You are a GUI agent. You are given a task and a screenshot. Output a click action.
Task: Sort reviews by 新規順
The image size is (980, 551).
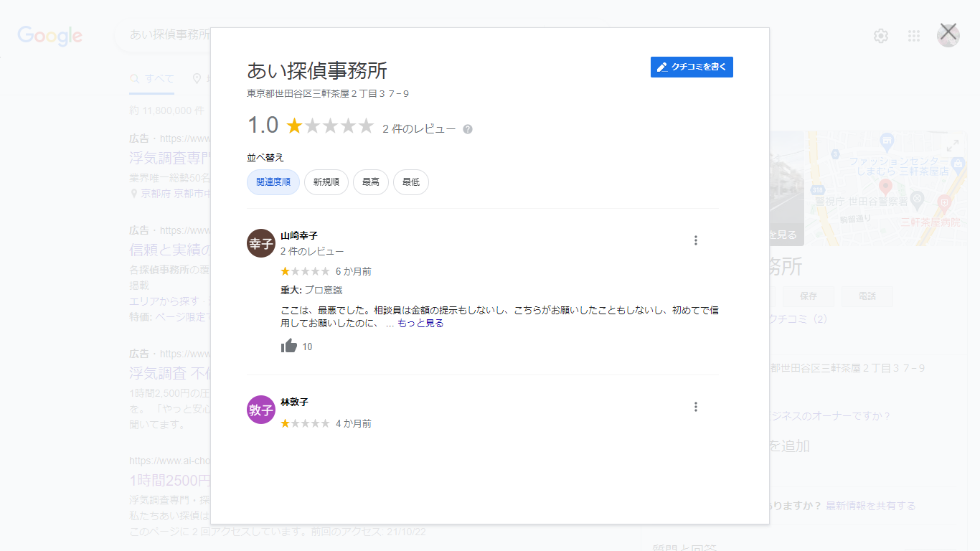pyautogui.click(x=326, y=182)
